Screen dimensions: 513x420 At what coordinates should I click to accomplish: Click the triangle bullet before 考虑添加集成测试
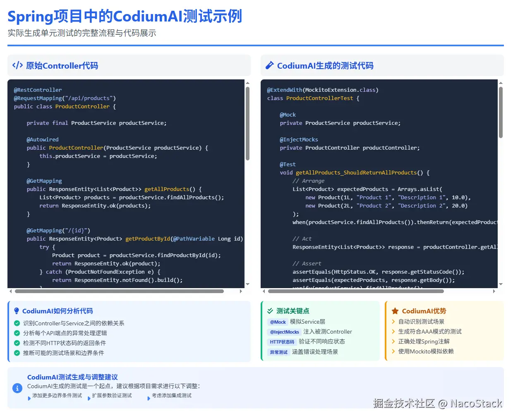coord(149,399)
